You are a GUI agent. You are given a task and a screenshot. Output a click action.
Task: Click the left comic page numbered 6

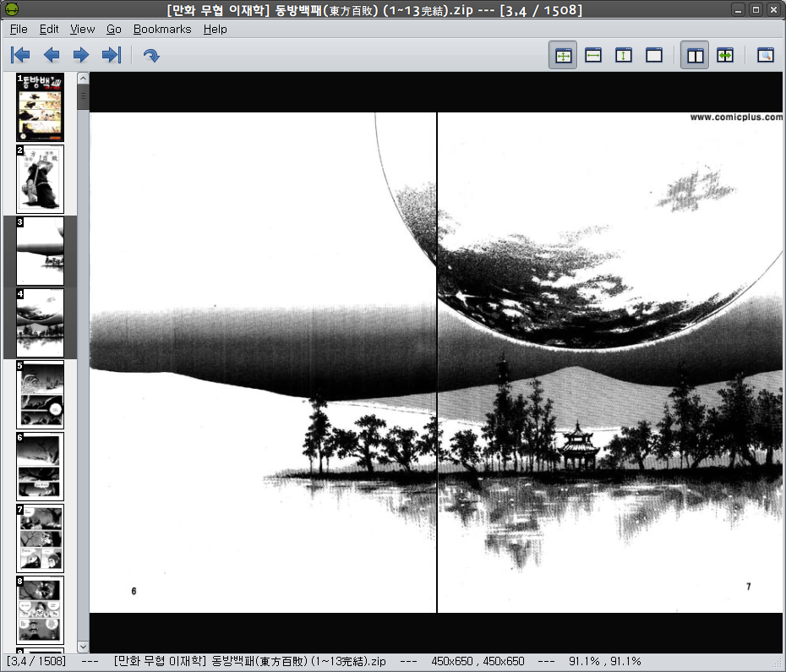click(x=263, y=363)
